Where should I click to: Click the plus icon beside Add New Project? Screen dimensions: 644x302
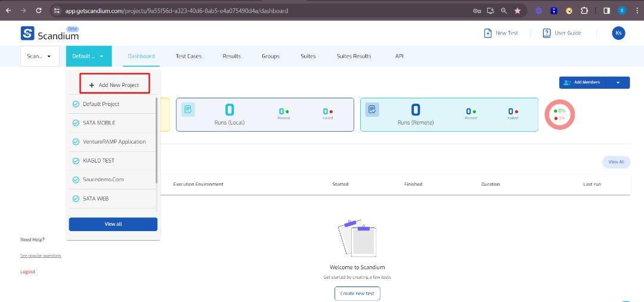tap(92, 85)
